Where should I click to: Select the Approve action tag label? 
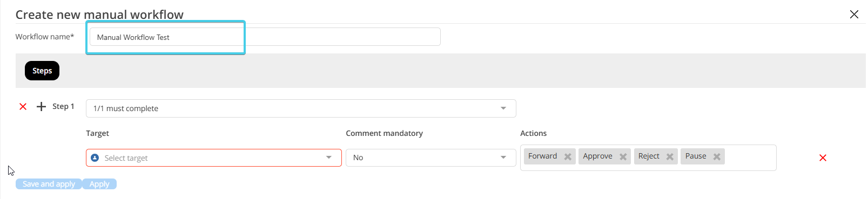(x=597, y=156)
